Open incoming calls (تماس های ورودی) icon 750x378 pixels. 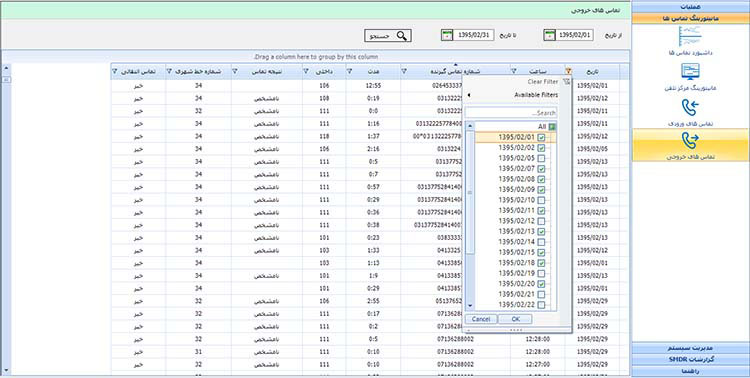[691, 109]
